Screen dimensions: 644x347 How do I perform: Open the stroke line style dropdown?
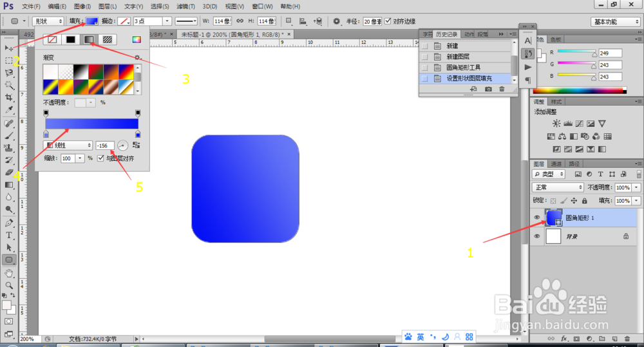tap(186, 21)
